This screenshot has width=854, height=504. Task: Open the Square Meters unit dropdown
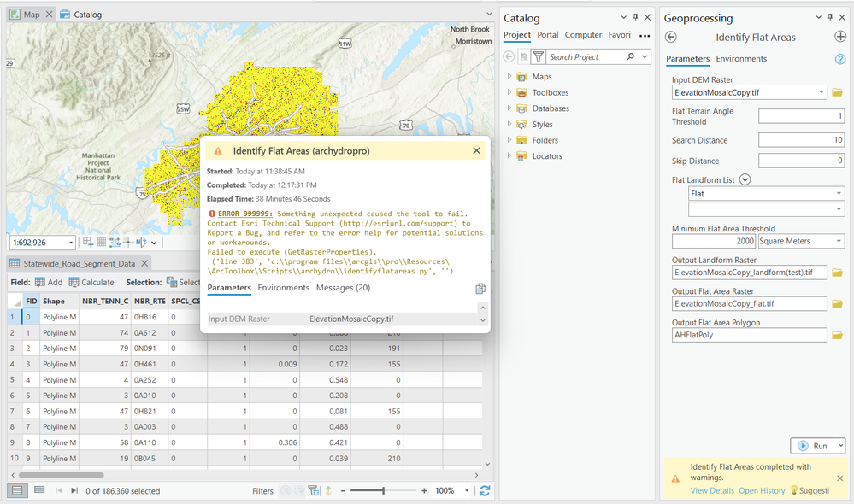pos(839,241)
